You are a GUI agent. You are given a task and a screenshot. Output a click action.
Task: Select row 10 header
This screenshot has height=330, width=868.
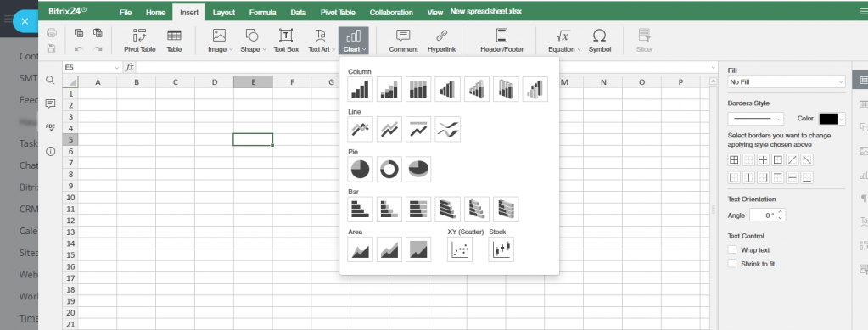70,197
